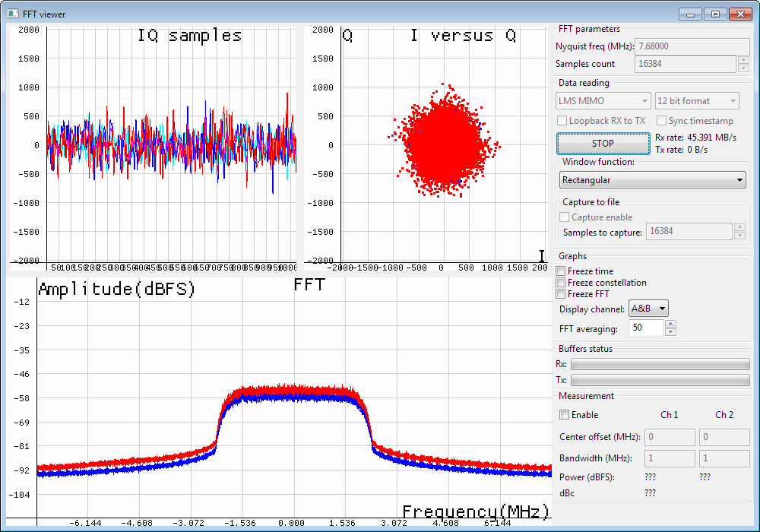Image resolution: width=760 pixels, height=532 pixels.
Task: Click the FFT viewer title bar icon
Action: pyautogui.click(x=13, y=14)
